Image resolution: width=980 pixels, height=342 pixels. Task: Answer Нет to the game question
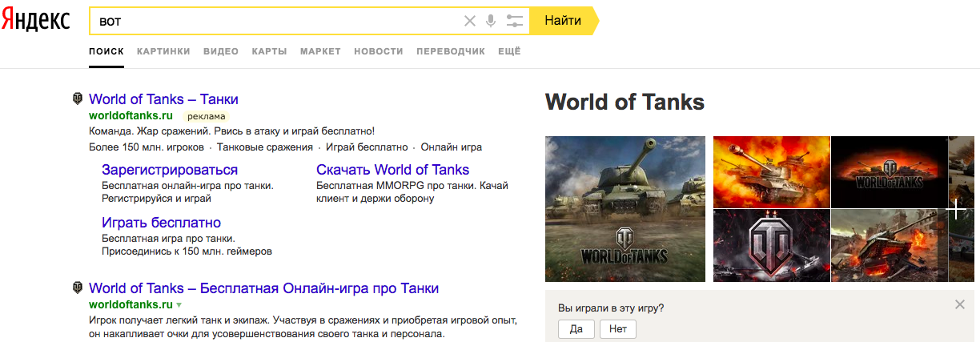(x=617, y=328)
